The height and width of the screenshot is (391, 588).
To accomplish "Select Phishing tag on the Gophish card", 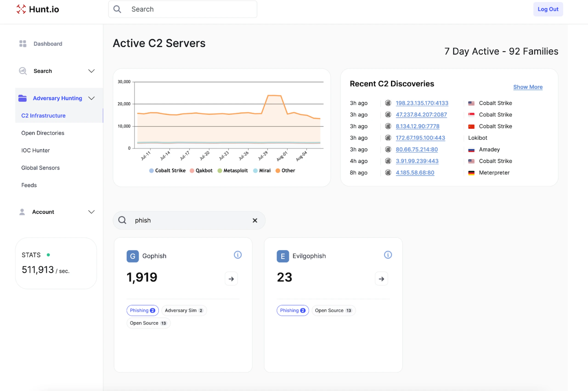I will 142,310.
